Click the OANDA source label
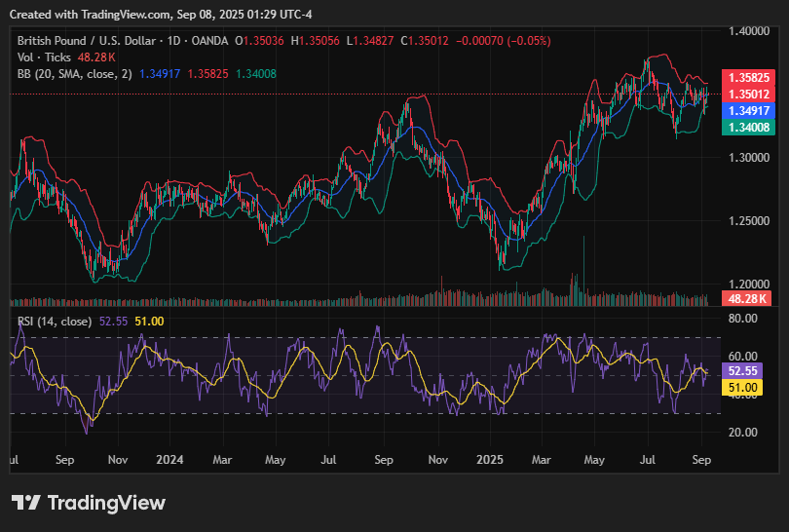The width and height of the screenshot is (789, 532). pyautogui.click(x=209, y=41)
